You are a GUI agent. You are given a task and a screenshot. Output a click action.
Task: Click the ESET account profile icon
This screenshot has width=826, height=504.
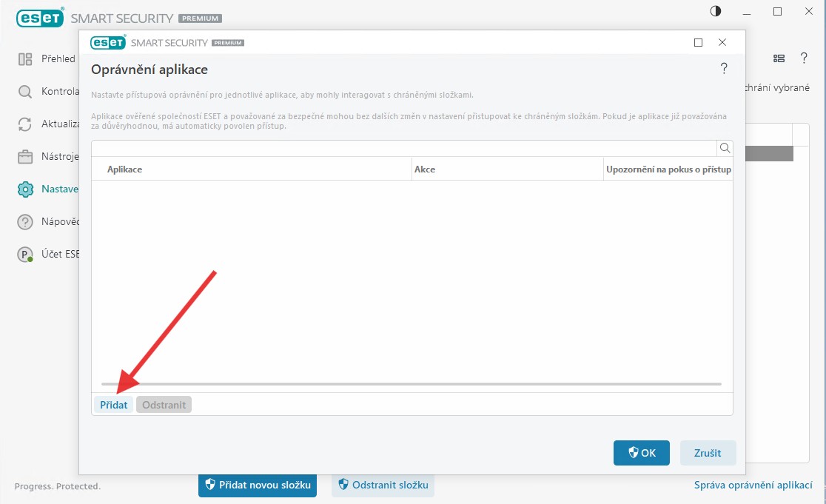pos(25,255)
